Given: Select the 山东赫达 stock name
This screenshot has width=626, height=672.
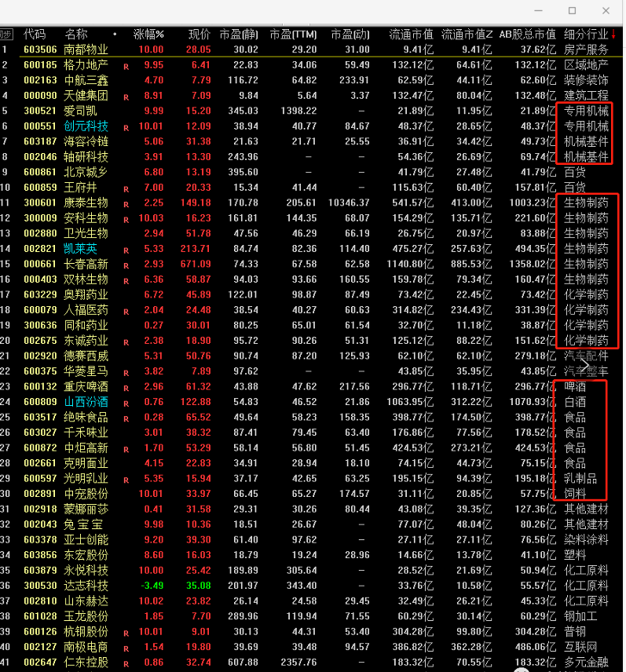Looking at the screenshot, I should click(x=86, y=601).
